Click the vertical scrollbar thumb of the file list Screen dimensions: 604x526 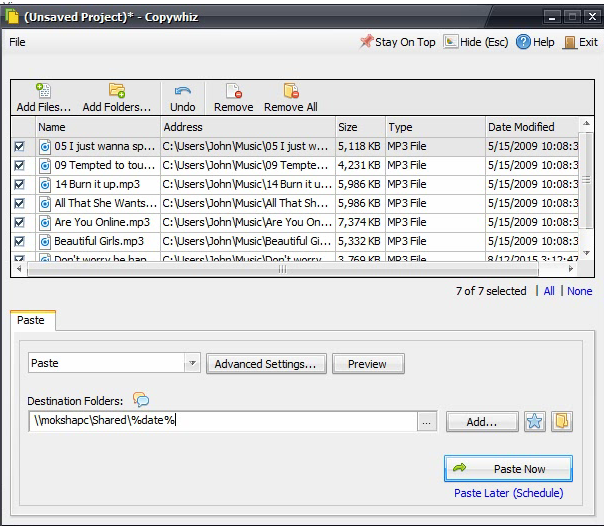[x=586, y=180]
